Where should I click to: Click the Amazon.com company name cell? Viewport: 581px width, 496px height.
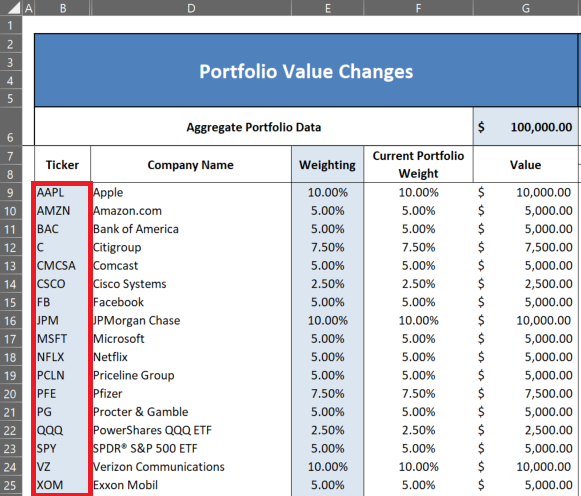[x=191, y=211]
